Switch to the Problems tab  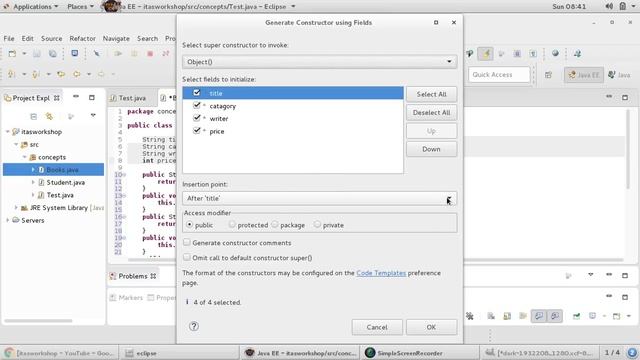tap(133, 276)
